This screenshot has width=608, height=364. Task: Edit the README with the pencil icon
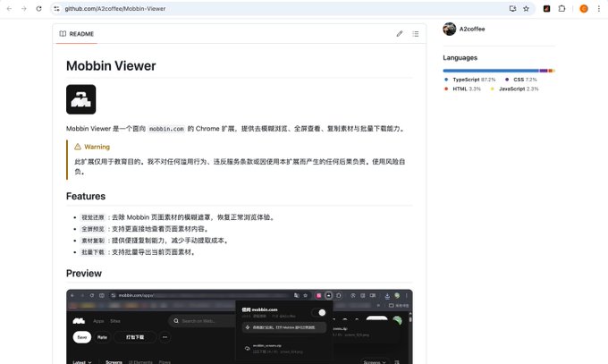point(400,34)
